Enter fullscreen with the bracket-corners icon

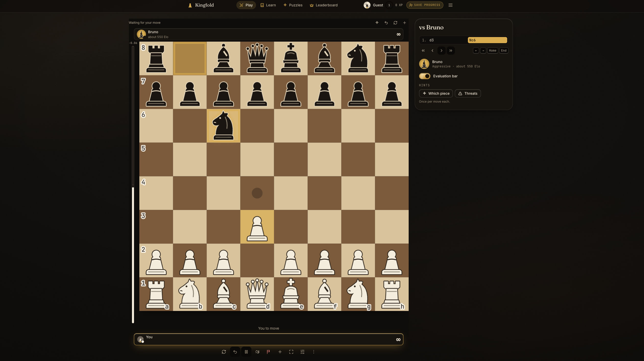[x=291, y=352]
